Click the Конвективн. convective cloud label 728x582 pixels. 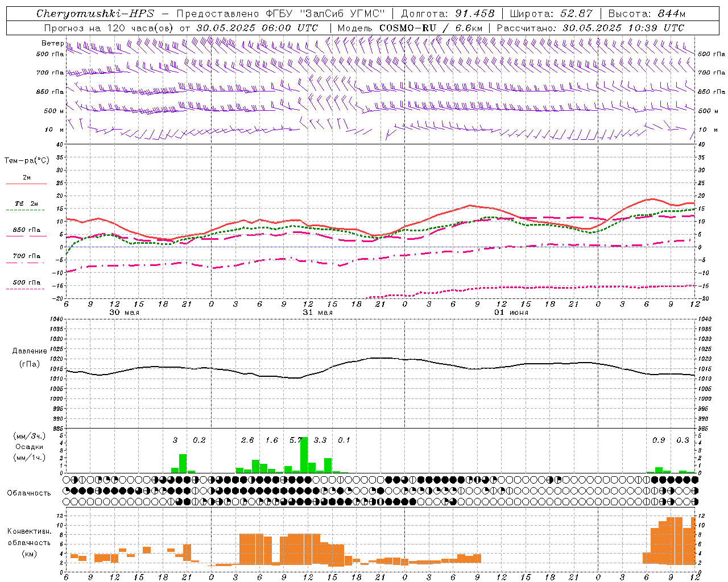pos(29,531)
